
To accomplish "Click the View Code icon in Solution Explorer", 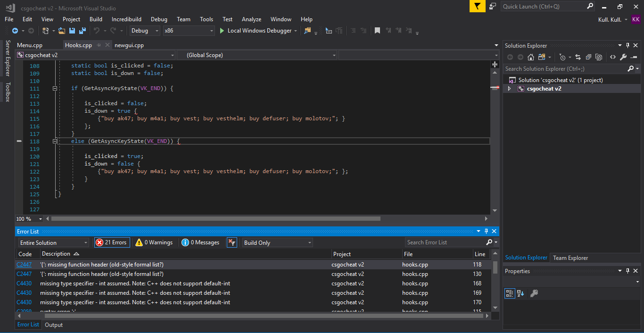I will pos(612,57).
